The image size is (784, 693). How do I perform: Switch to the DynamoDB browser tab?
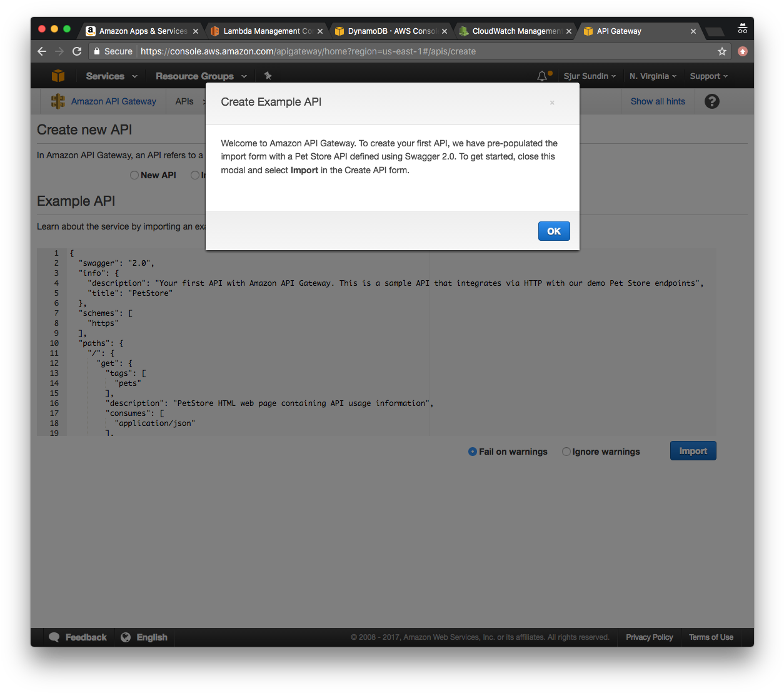pos(388,30)
